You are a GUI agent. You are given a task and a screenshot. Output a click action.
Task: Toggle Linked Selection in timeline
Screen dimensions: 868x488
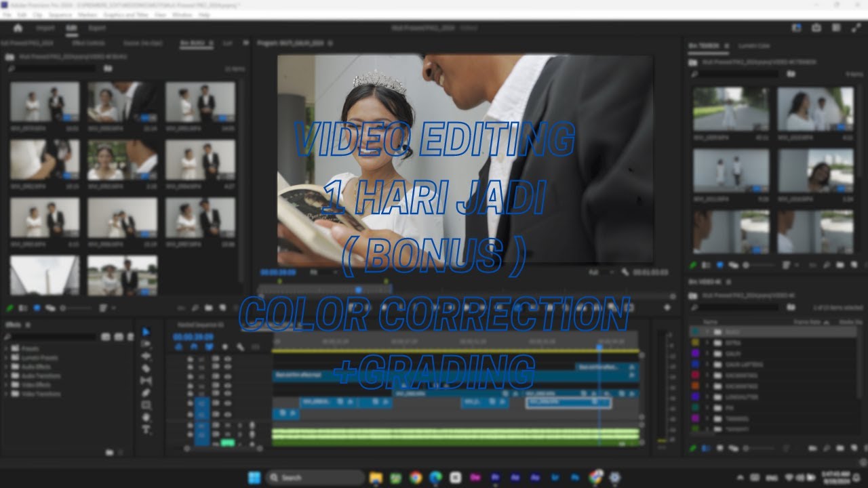point(209,347)
